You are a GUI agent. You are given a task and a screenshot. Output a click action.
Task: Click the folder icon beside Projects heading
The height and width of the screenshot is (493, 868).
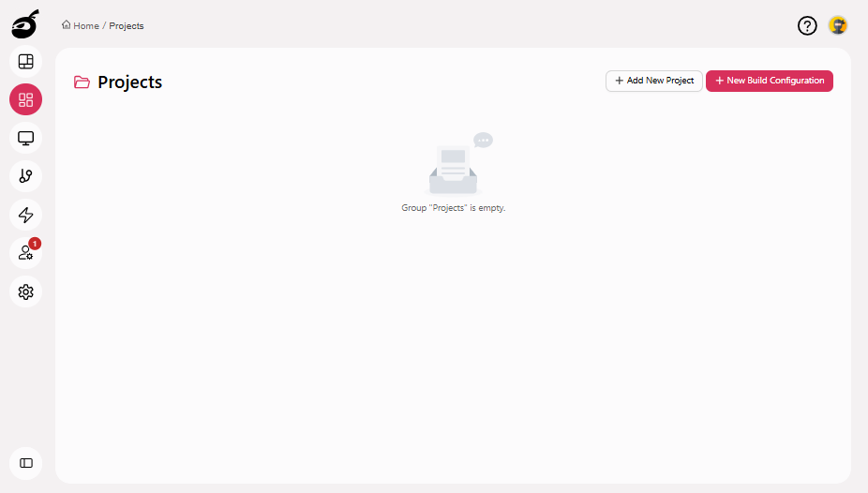[x=82, y=82]
